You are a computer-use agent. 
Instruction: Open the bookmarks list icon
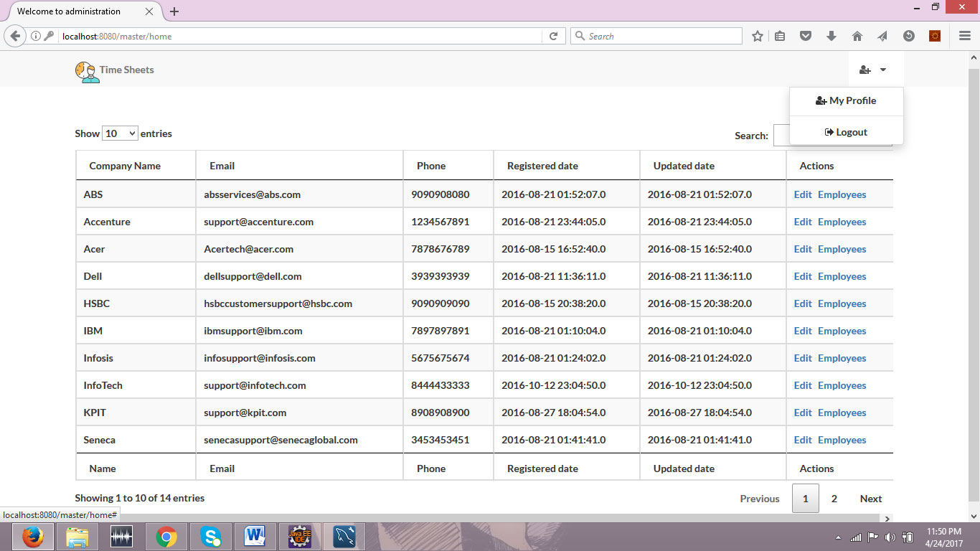coord(780,37)
